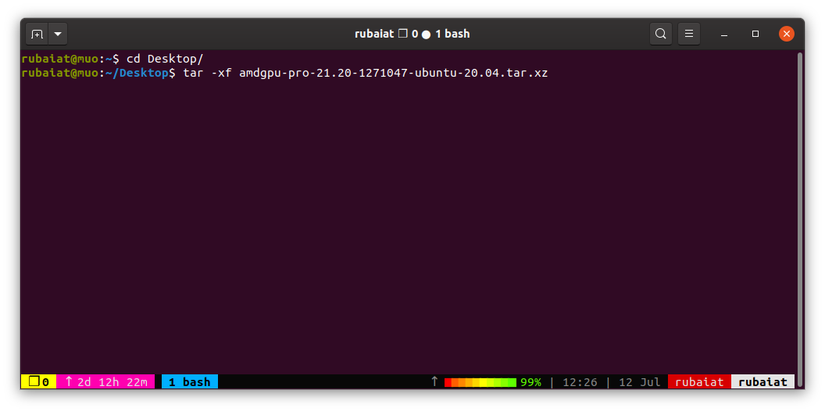Expand the new tab dropdown arrow

click(x=57, y=34)
